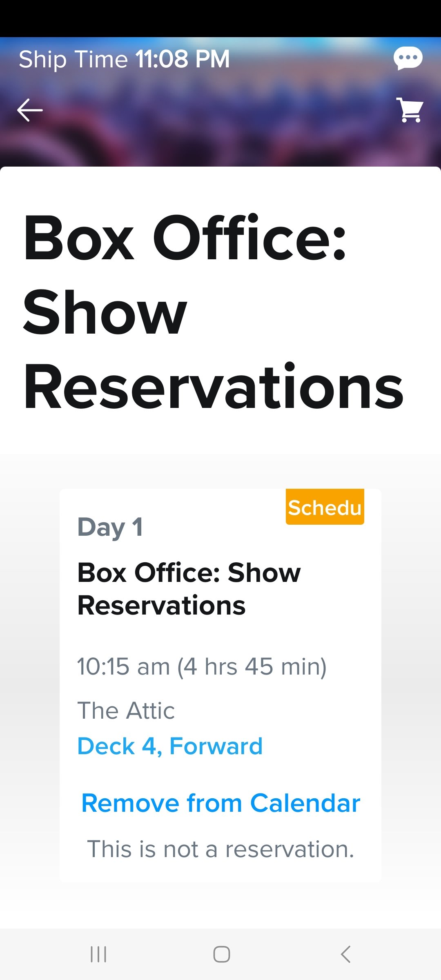
Task: Tap the orange Scheduled badge
Action: (x=325, y=507)
